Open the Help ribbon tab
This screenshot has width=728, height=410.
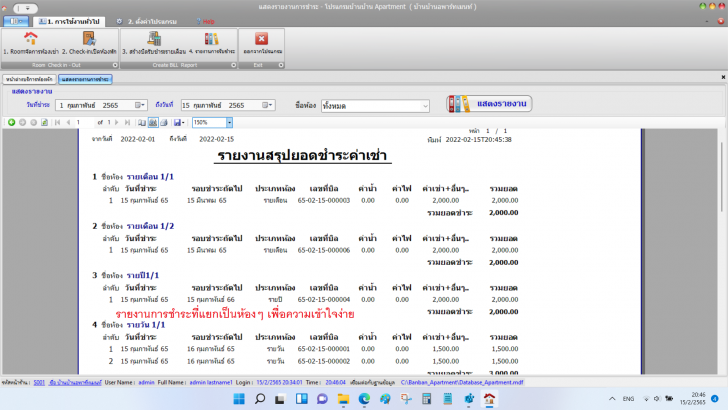tap(206, 21)
